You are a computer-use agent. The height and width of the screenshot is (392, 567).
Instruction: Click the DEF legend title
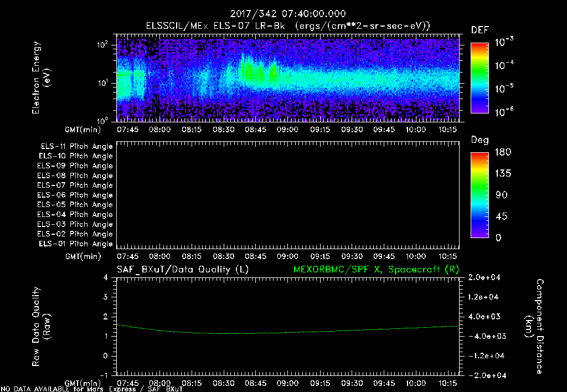point(480,30)
